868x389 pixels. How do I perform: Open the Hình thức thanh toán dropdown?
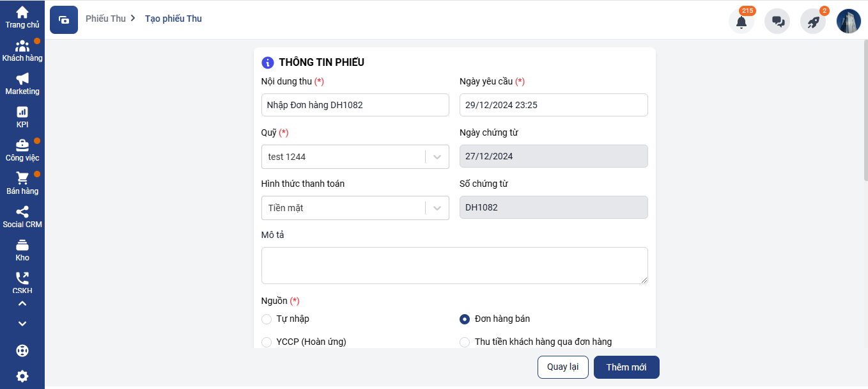(437, 208)
